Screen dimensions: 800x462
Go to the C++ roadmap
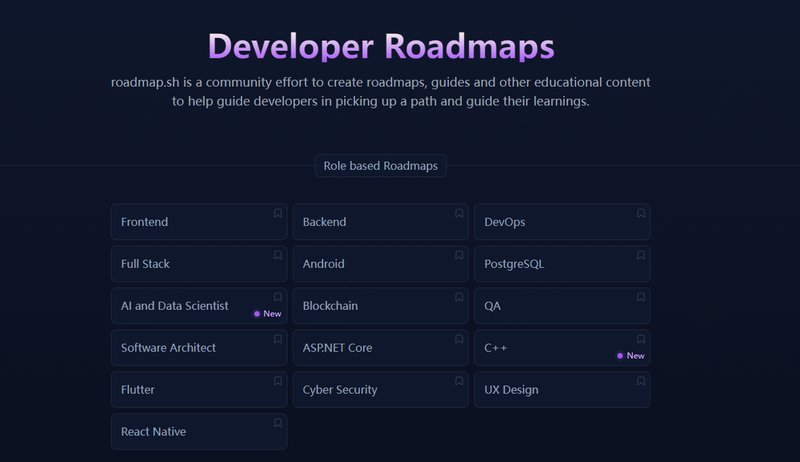pyautogui.click(x=540, y=348)
